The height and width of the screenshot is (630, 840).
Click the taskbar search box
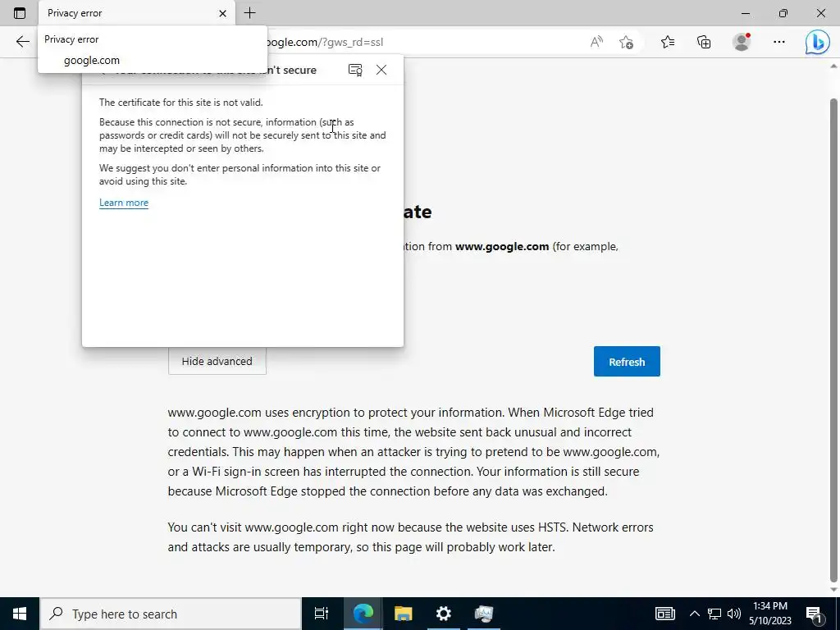click(x=171, y=614)
